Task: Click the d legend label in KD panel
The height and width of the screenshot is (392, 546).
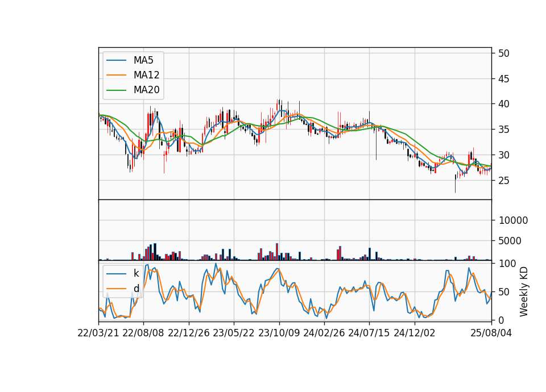Action: 136,289
